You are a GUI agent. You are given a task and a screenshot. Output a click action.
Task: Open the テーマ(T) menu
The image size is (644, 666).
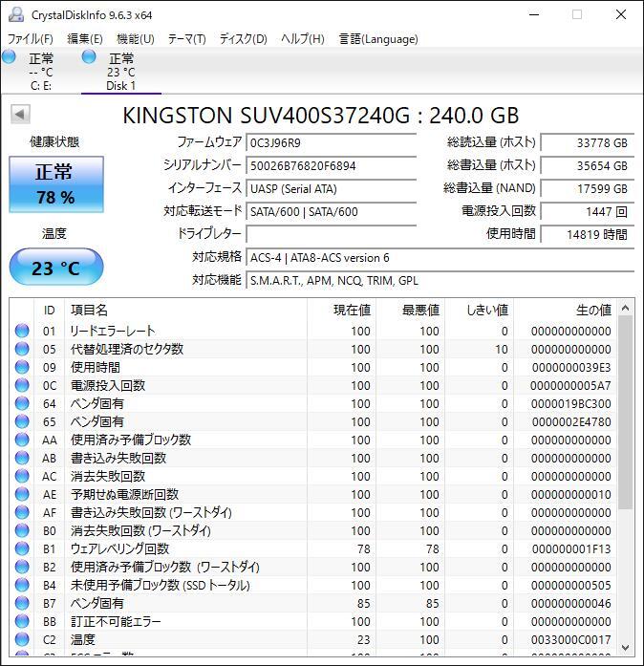[187, 39]
